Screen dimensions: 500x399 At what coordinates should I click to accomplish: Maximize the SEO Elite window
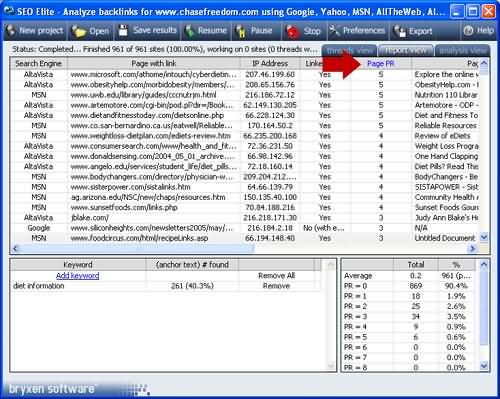472,12
